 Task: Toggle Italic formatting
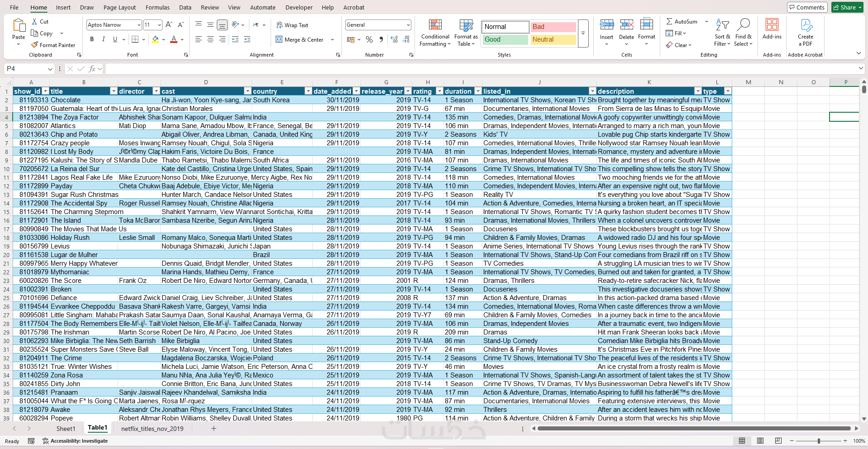(x=104, y=39)
